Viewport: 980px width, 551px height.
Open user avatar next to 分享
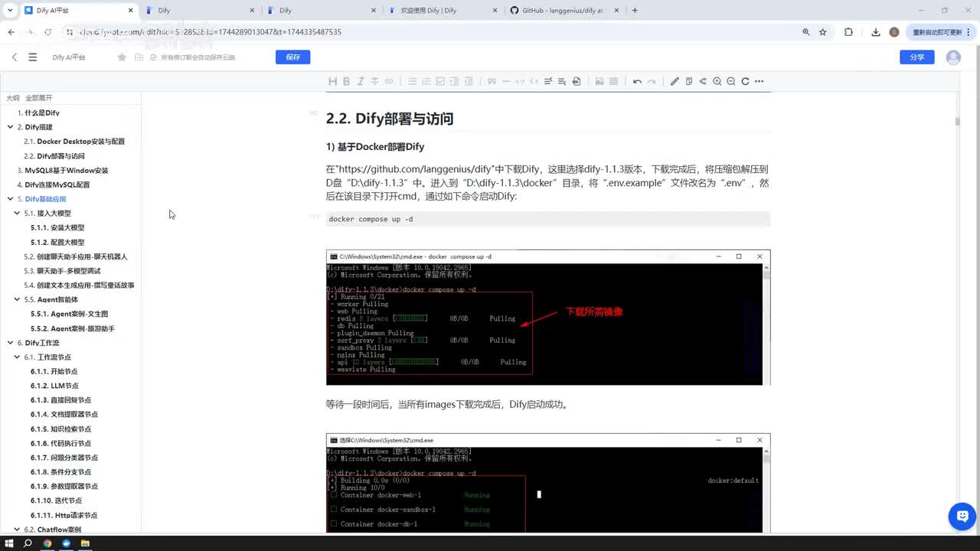tap(953, 57)
